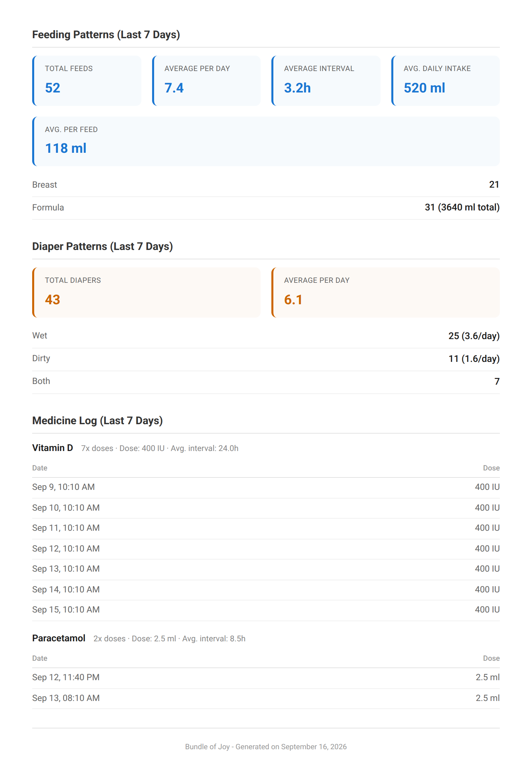The image size is (532, 772).
Task: Click the "Paracetamol" medicine name
Action: coord(59,638)
